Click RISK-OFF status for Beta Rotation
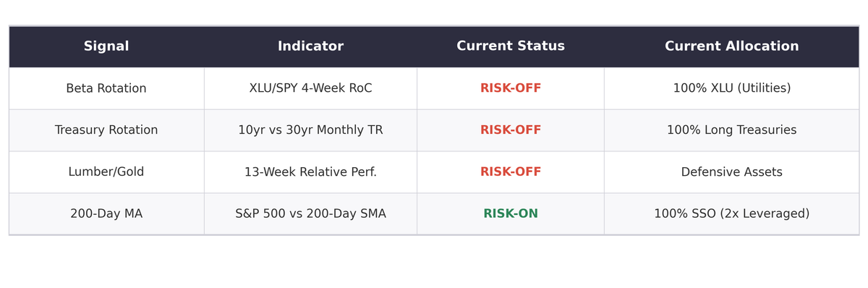868x288 pixels. 511,88
